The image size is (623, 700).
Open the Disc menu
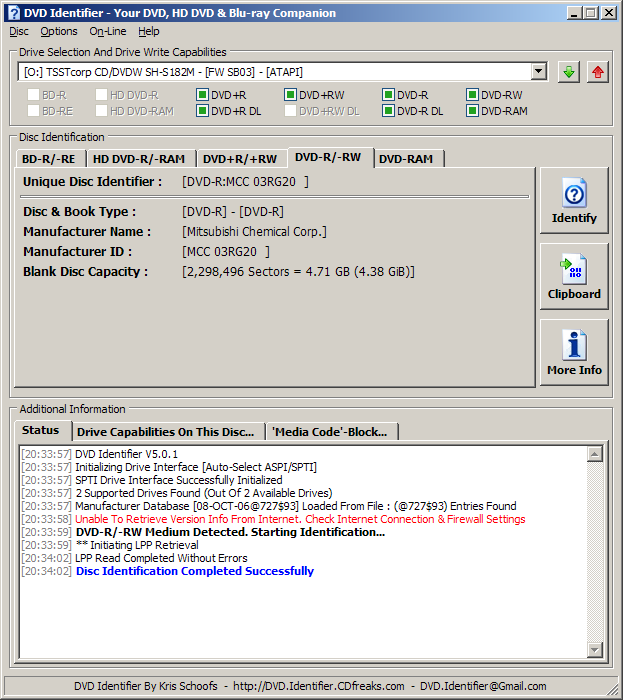(19, 32)
